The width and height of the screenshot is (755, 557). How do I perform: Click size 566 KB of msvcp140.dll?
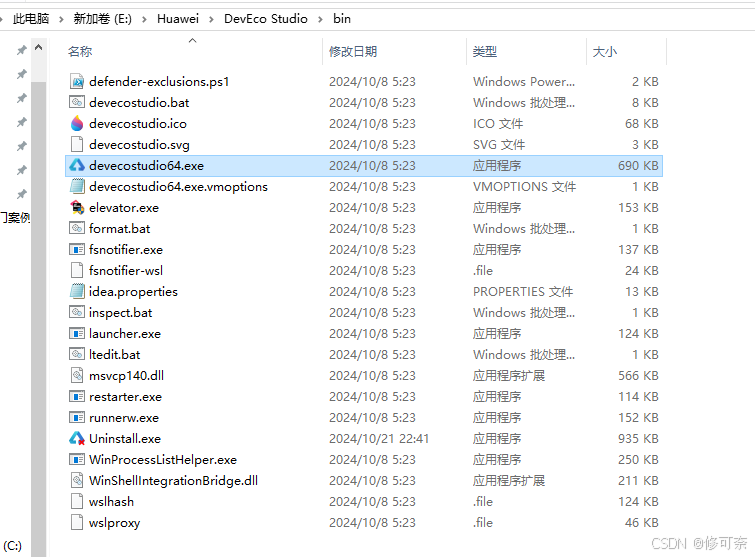[638, 376]
